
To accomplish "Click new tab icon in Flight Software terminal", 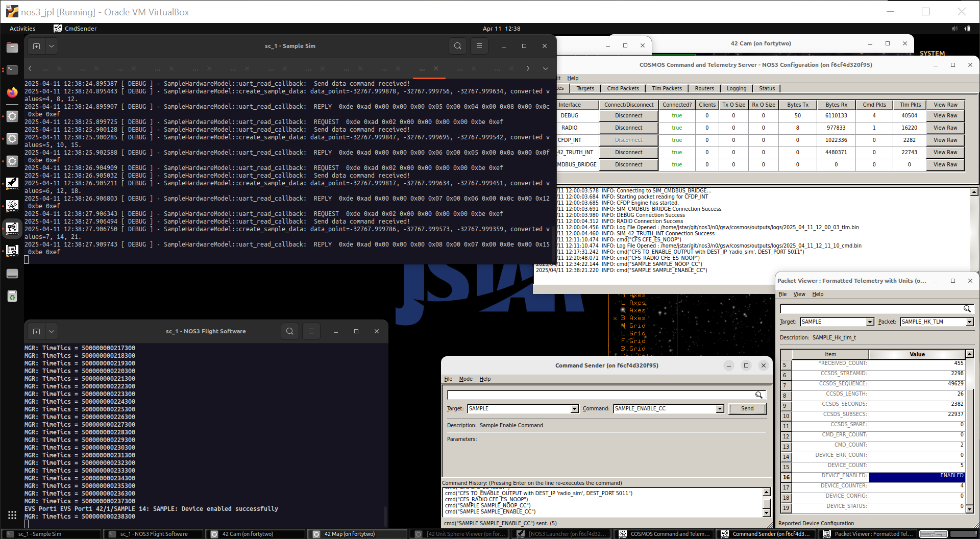I will pyautogui.click(x=36, y=331).
